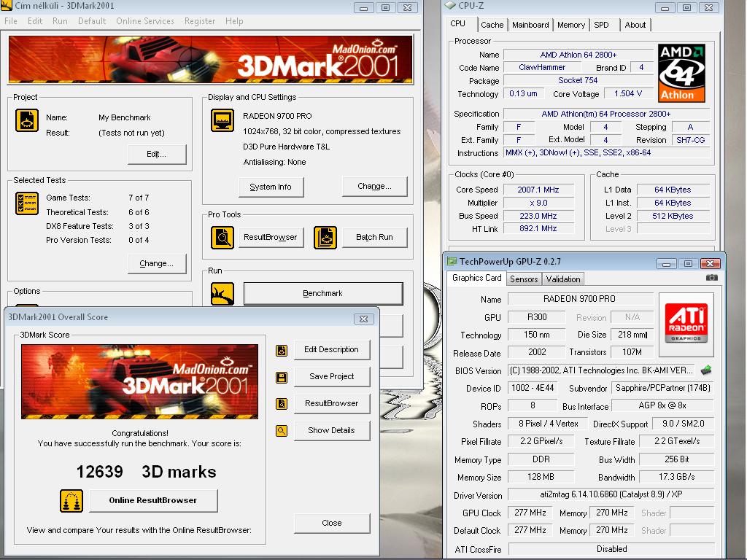This screenshot has width=747, height=560.
Task: Click the CPU-Z title bar app icon
Action: coord(449,5)
